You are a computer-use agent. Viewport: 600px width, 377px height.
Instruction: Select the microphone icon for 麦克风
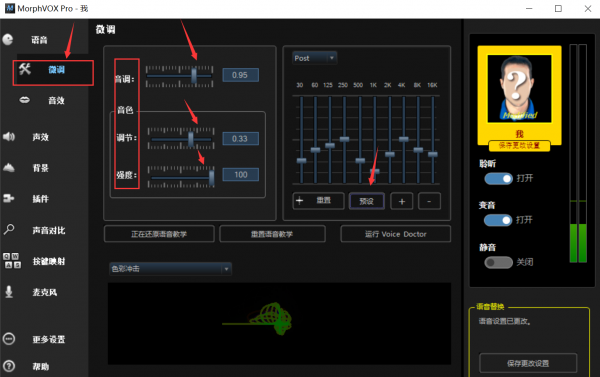pyautogui.click(x=9, y=292)
